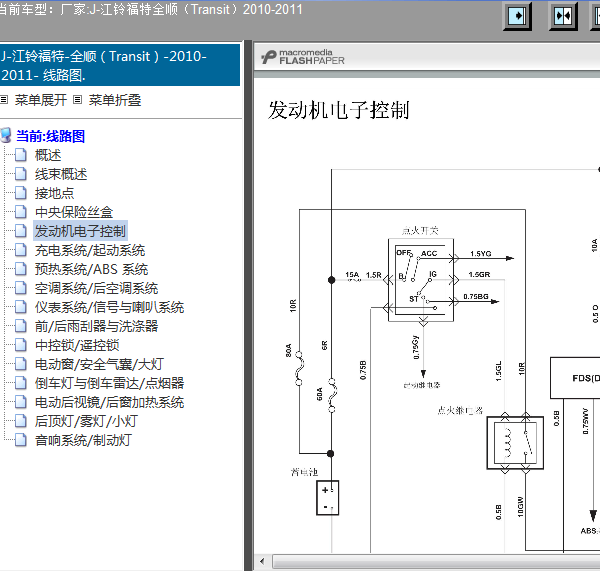Click the 0.75BG wire label
Image resolution: width=600 pixels, height=571 pixels.
click(476, 297)
